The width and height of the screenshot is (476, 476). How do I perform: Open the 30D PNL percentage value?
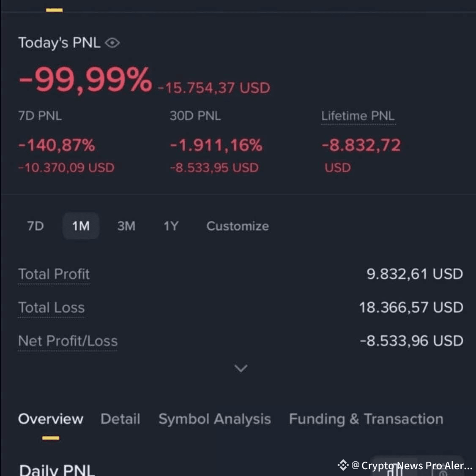(x=216, y=145)
